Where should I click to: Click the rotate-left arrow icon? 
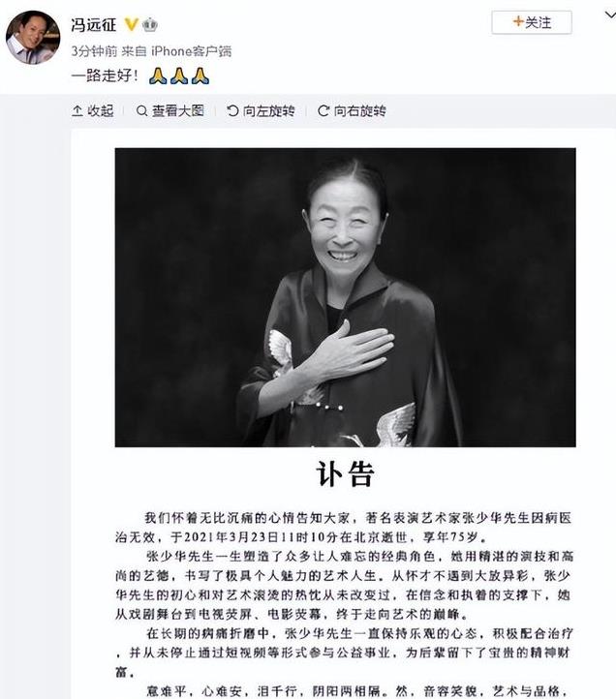point(232,110)
